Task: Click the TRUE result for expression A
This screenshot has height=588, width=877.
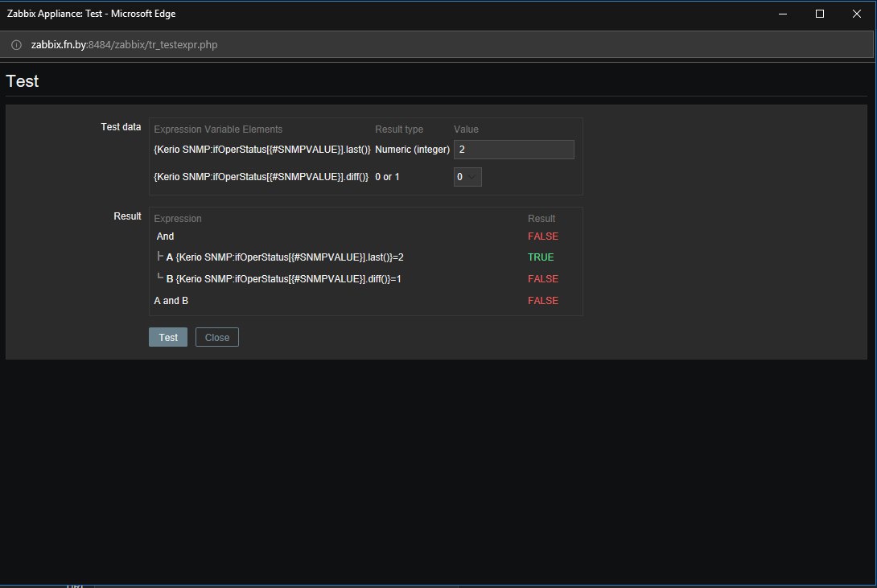Action: click(541, 257)
